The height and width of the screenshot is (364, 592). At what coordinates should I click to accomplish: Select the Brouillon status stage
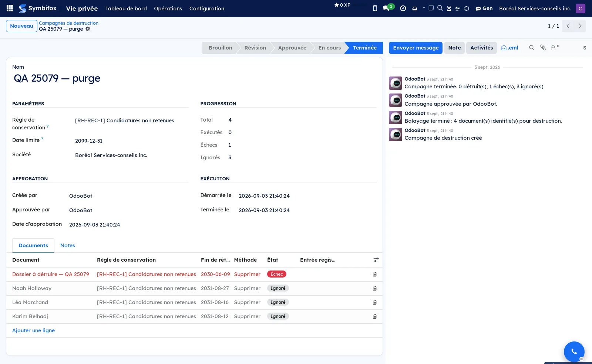[x=220, y=48]
